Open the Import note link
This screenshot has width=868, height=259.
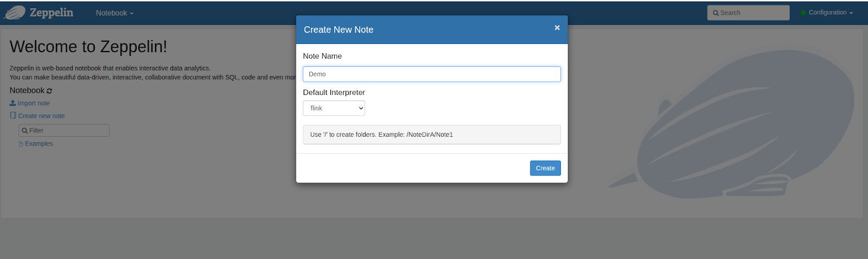coord(34,103)
